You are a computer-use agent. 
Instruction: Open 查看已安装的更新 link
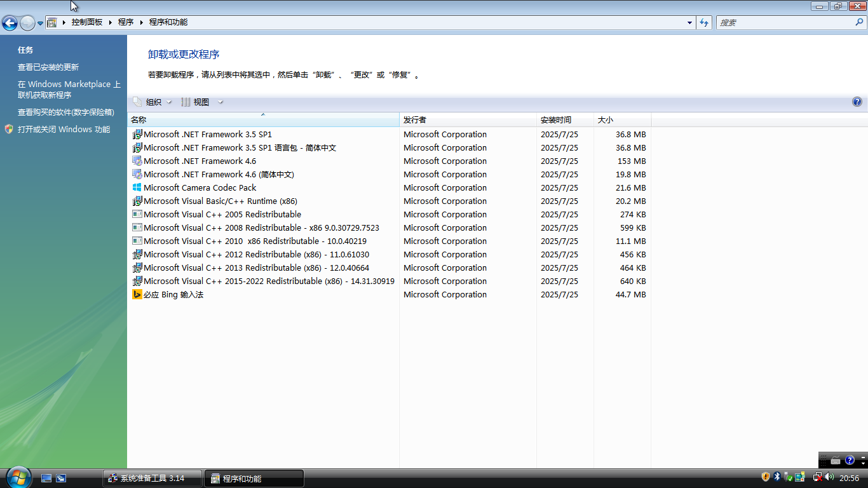pyautogui.click(x=48, y=67)
